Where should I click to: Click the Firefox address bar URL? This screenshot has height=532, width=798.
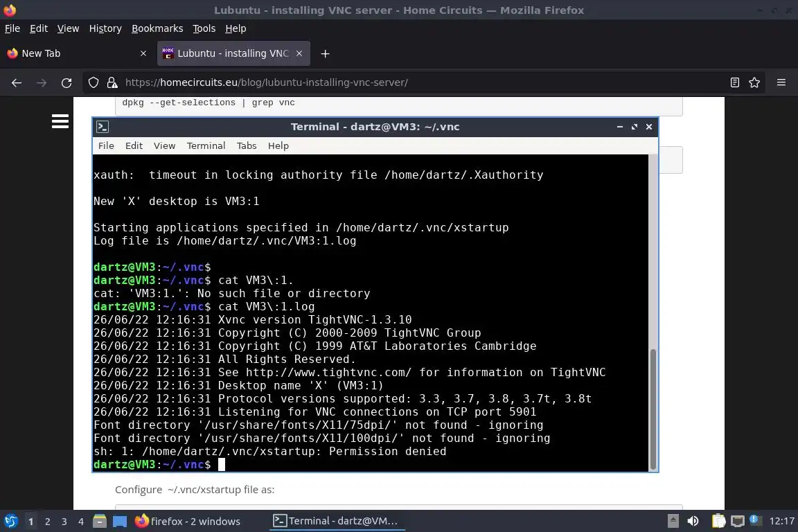click(x=266, y=82)
